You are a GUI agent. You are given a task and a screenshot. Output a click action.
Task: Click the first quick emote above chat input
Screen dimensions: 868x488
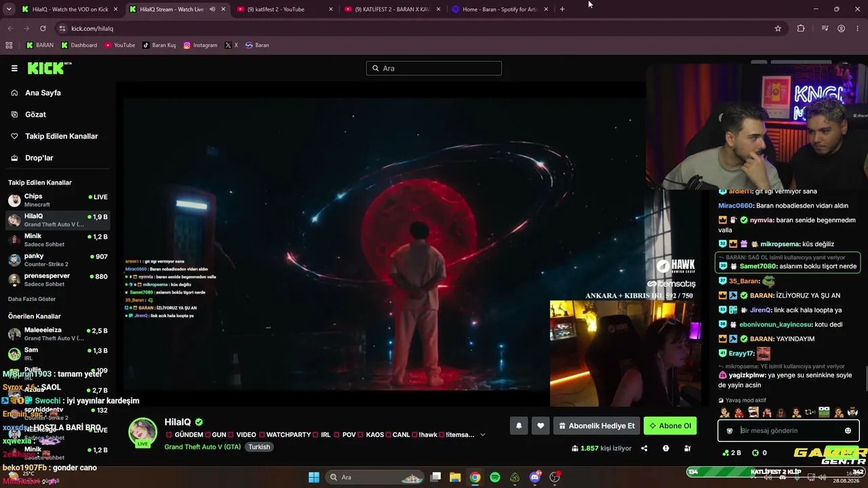724,412
